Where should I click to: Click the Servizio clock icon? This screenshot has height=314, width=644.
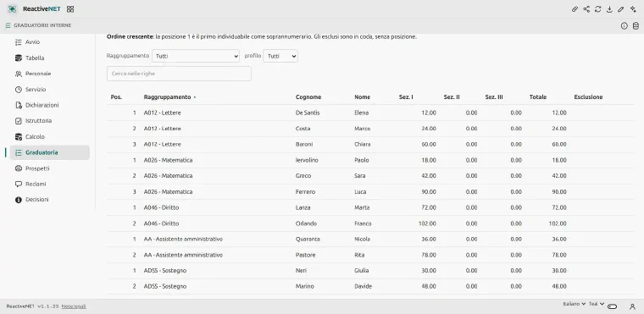[x=18, y=90]
